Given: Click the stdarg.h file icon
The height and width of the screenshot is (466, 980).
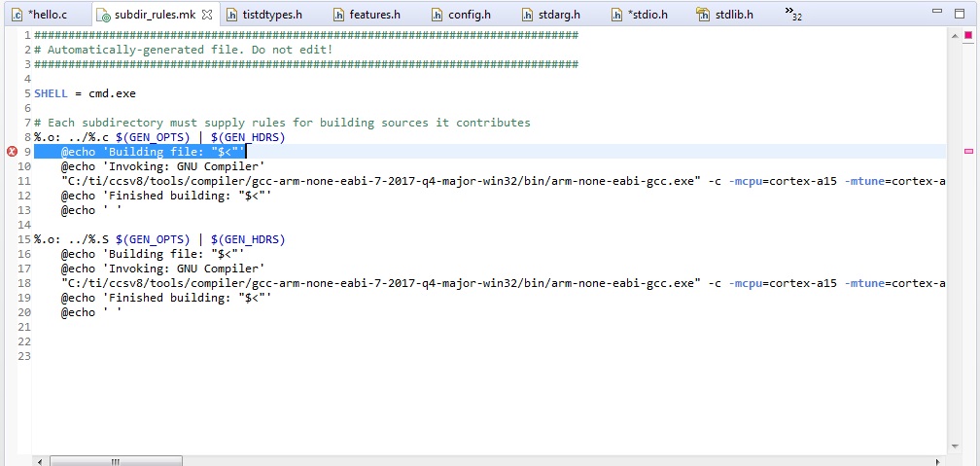Looking at the screenshot, I should [x=528, y=15].
